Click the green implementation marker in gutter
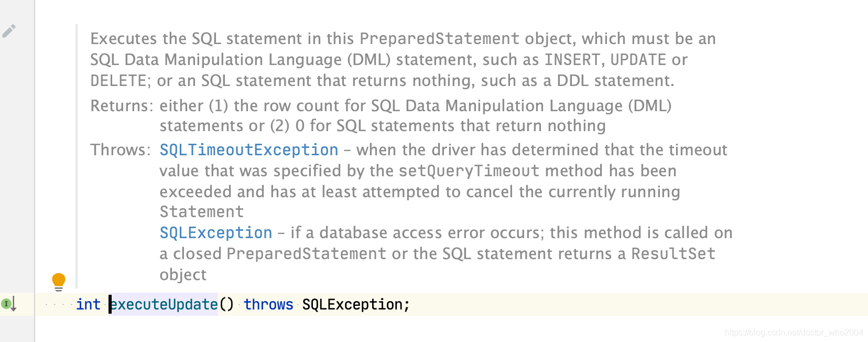Screen dimensions: 868x342 5,304
